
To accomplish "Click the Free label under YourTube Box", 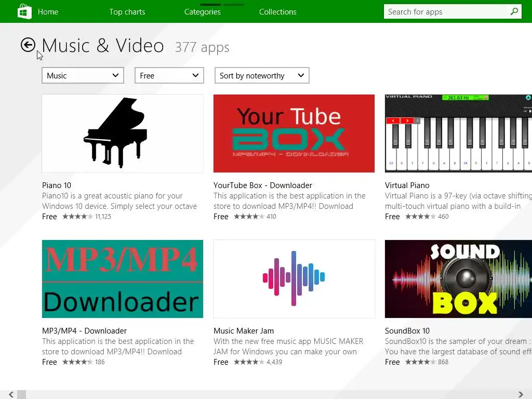I will [x=221, y=217].
